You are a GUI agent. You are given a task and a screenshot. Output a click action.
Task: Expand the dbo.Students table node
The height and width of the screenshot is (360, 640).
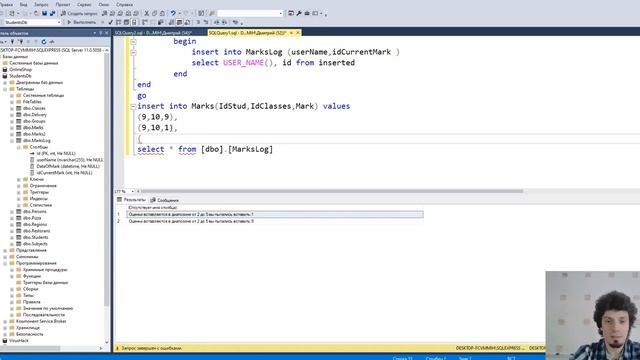[12, 237]
